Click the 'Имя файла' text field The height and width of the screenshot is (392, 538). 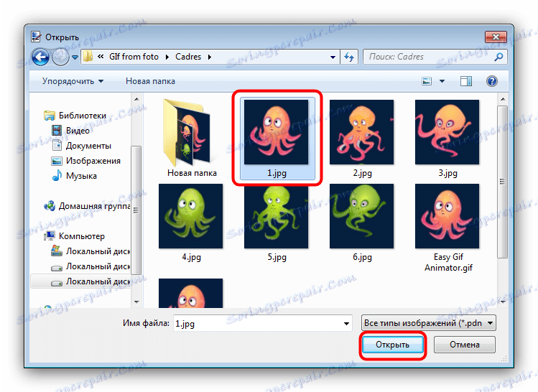click(x=262, y=323)
